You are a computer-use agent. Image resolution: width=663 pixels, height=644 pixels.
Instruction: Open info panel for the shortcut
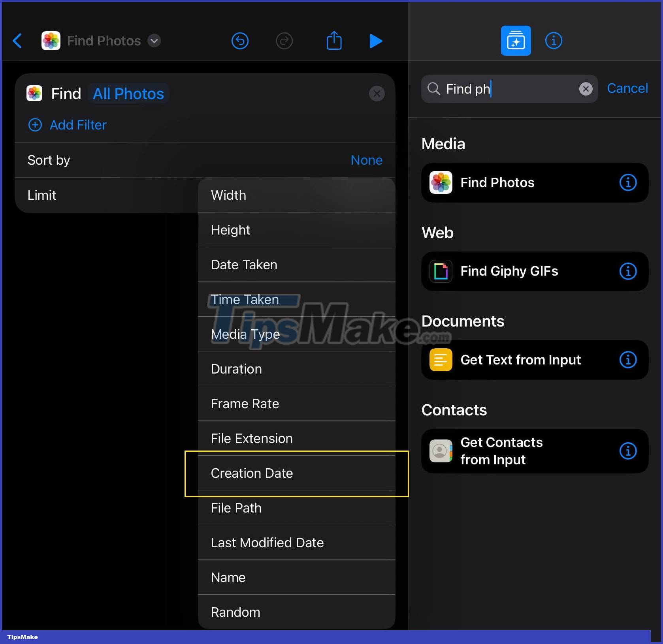(553, 40)
